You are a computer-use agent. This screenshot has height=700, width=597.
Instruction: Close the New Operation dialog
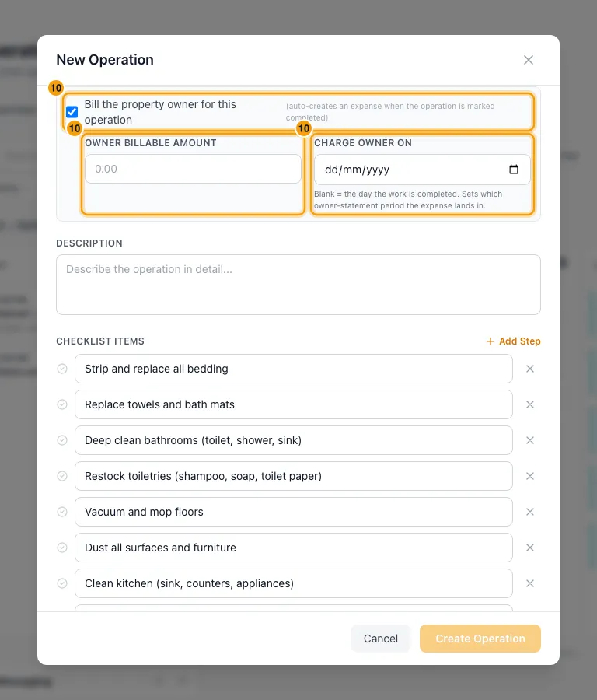529,60
